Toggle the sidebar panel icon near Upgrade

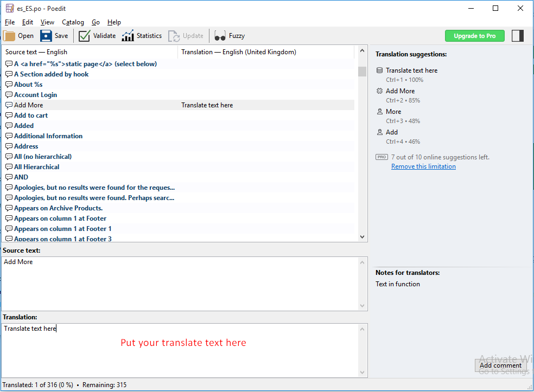tap(518, 36)
